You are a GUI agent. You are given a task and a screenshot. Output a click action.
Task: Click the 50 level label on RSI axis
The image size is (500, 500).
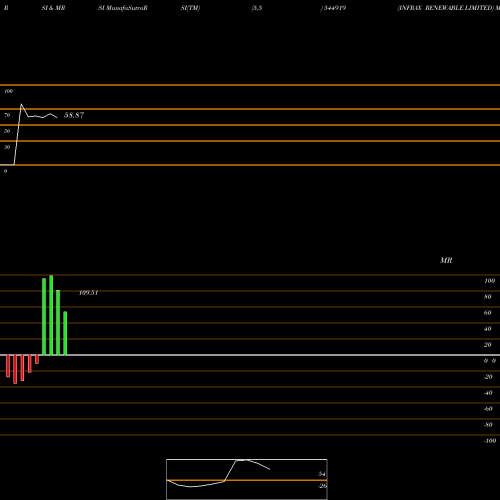pos(7,131)
